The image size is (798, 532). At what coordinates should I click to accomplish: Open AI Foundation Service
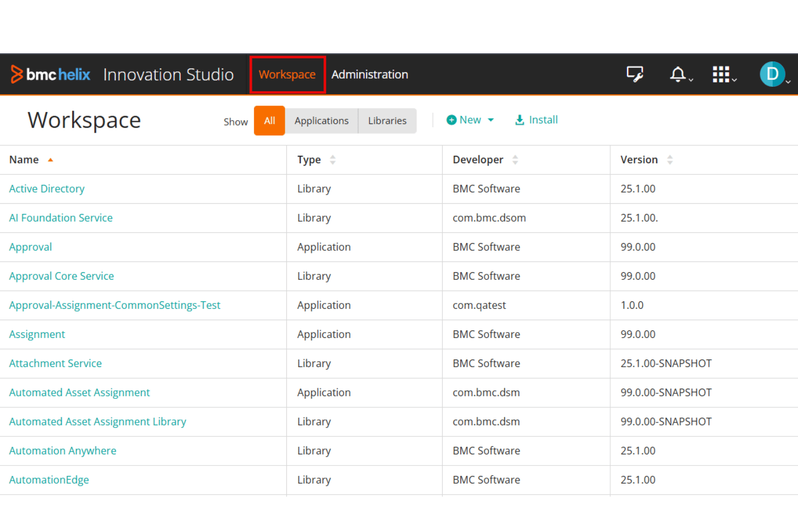point(61,218)
